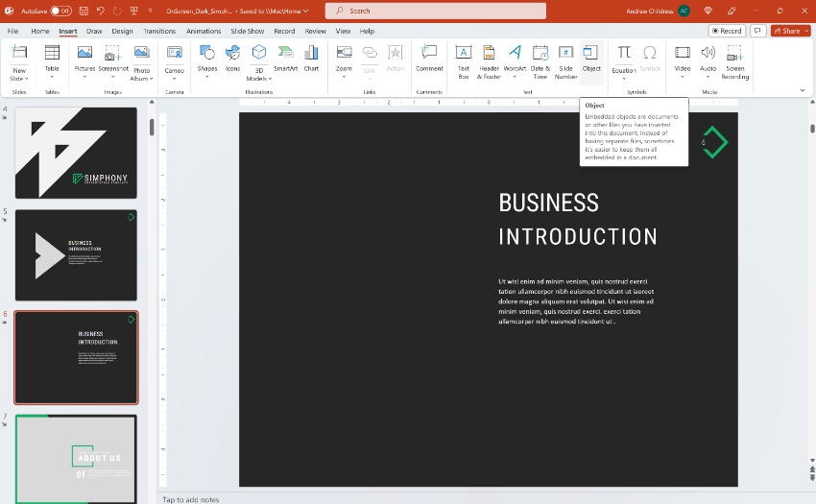The height and width of the screenshot is (504, 816).
Task: Select the Screen Recording tool
Action: (x=735, y=58)
